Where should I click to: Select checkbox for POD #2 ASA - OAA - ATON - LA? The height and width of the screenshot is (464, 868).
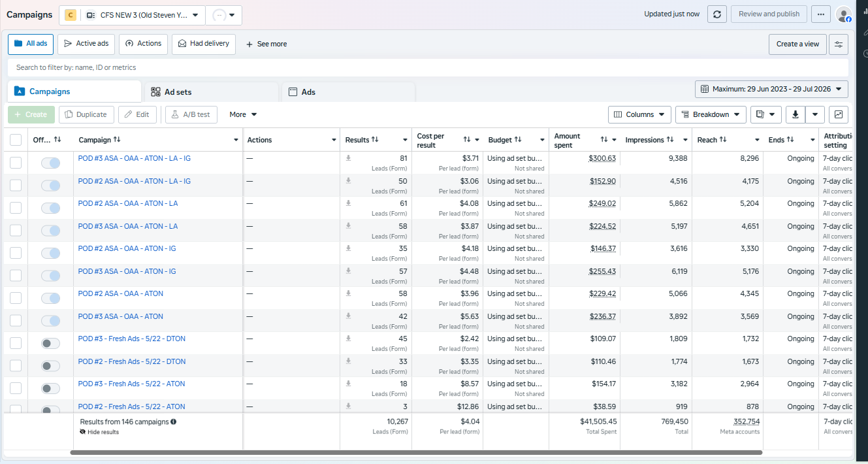(x=16, y=208)
